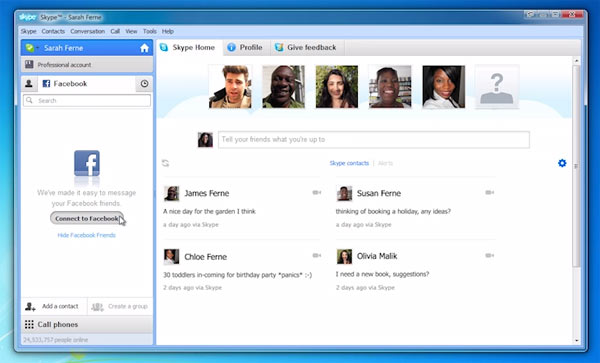600x363 pixels.
Task: Click the '30 toddlers in-coming' birthday party post
Action: (237, 275)
